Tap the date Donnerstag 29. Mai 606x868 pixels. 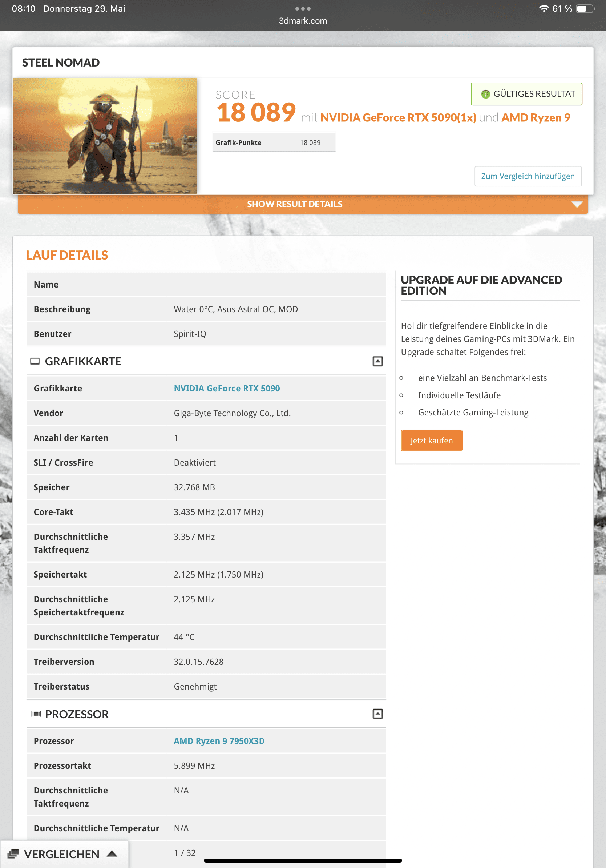[x=84, y=8]
